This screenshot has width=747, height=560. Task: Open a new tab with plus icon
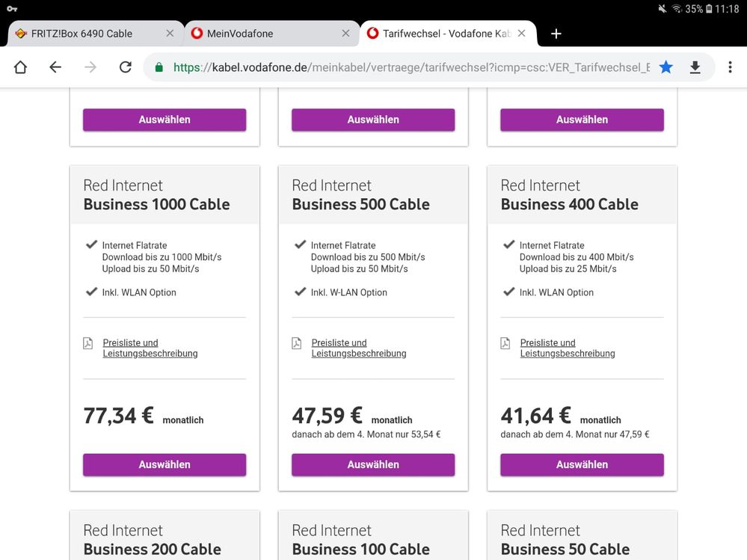point(556,34)
